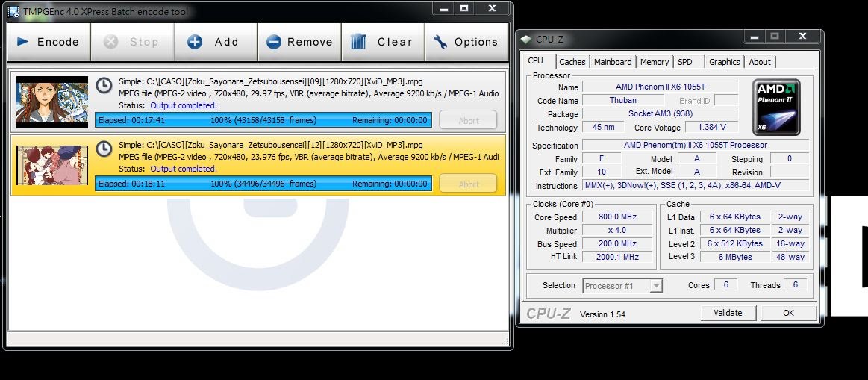Close the TMPGEnc batch encode window
This screenshot has width=868, height=380.
coord(492,8)
